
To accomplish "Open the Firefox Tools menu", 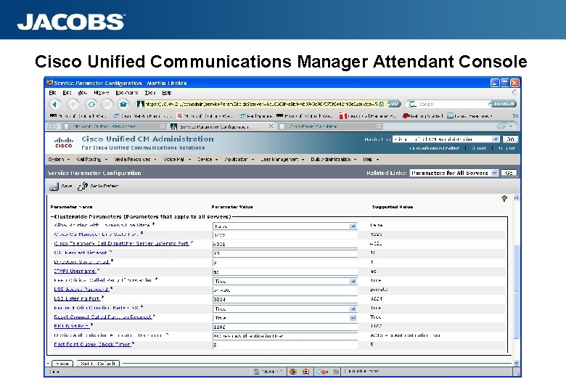I will pos(149,93).
